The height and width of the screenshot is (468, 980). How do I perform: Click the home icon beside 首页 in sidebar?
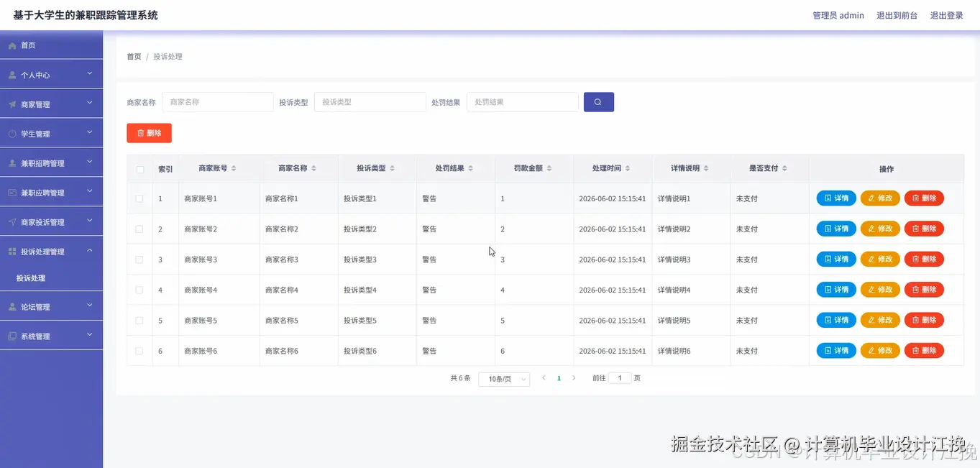[11, 45]
